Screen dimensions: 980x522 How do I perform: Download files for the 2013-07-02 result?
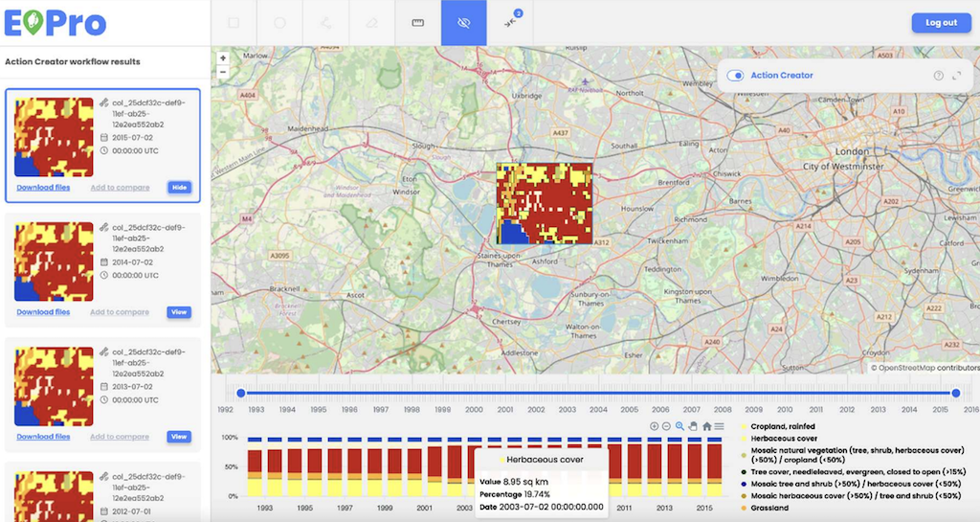(43, 437)
